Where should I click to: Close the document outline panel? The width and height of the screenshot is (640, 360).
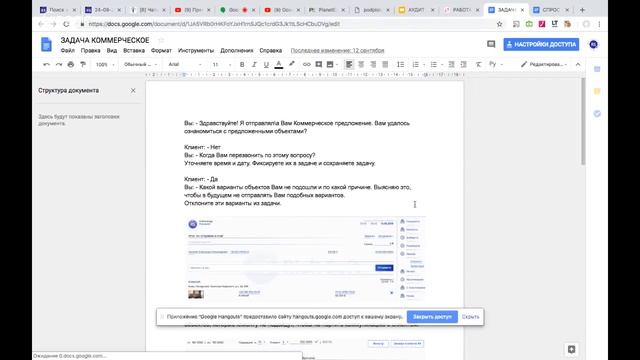pyautogui.click(x=133, y=91)
